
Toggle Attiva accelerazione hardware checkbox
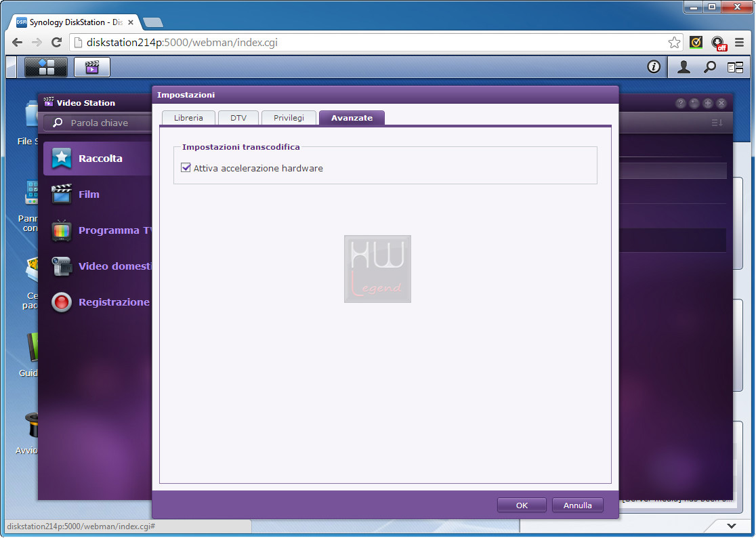pyautogui.click(x=186, y=167)
